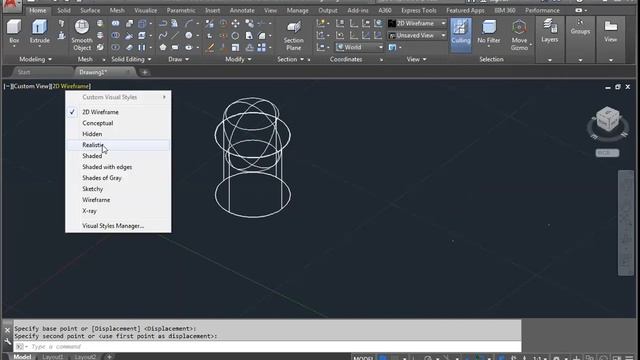The height and width of the screenshot is (360, 640).
Task: Select X-ray visual style
Action: coord(118,211)
